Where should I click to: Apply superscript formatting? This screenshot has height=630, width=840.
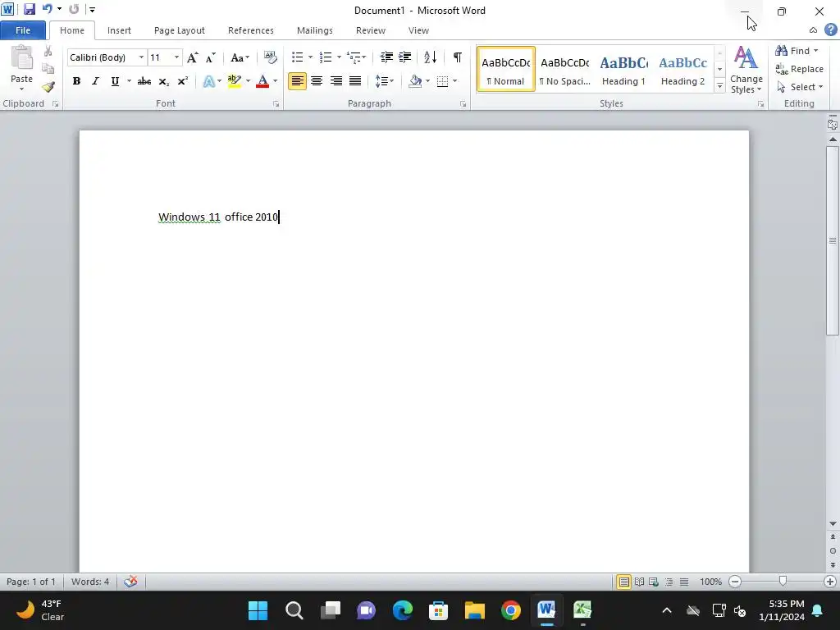point(183,81)
